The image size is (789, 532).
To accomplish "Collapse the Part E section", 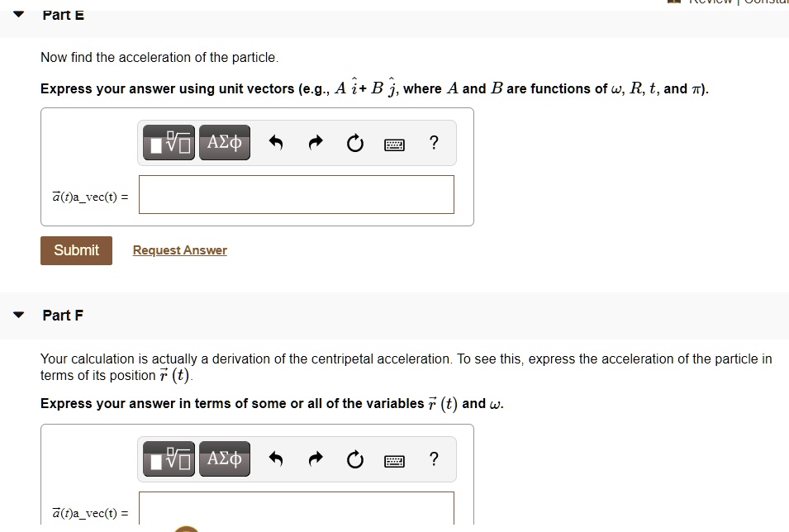I will click(x=18, y=14).
